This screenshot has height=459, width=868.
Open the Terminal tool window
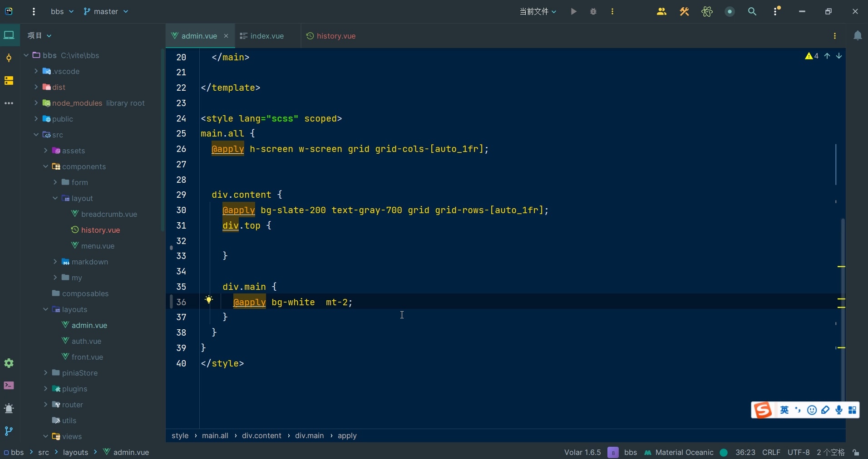9,386
